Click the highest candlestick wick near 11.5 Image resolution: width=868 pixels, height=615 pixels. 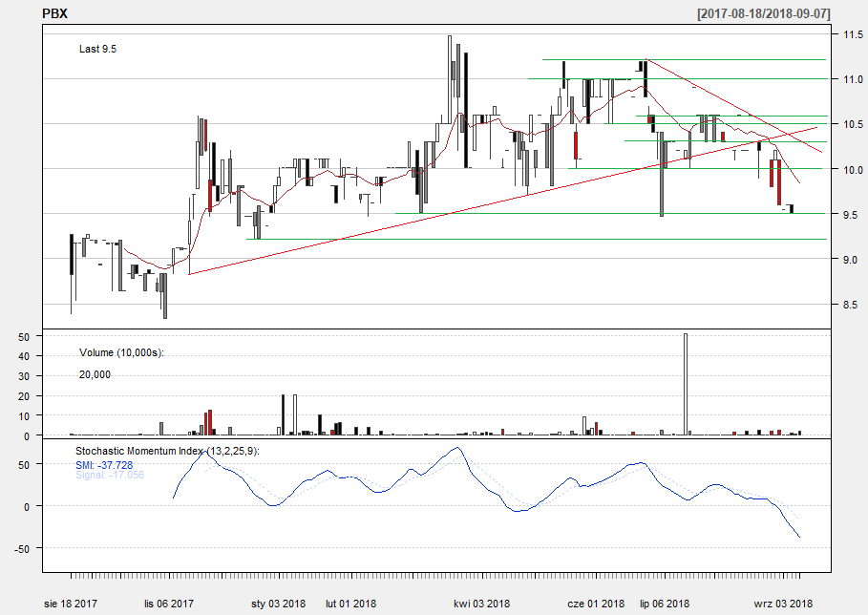coord(450,77)
